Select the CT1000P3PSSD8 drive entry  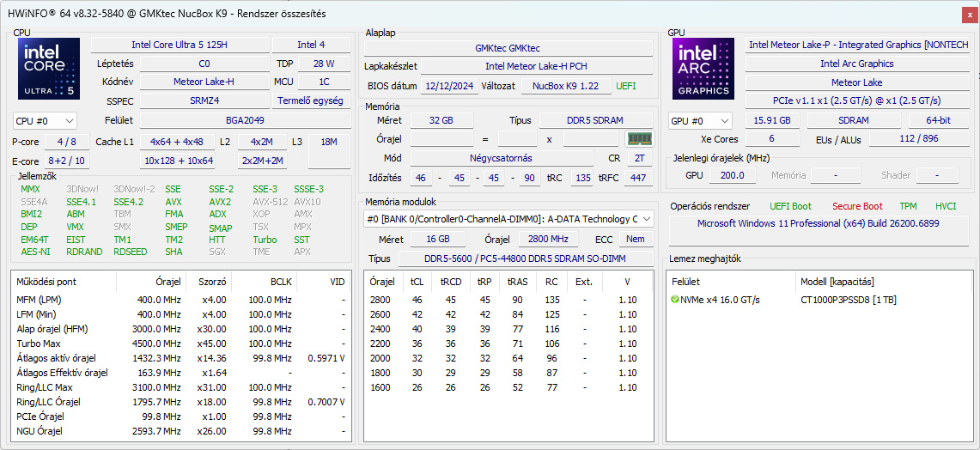pyautogui.click(x=849, y=300)
